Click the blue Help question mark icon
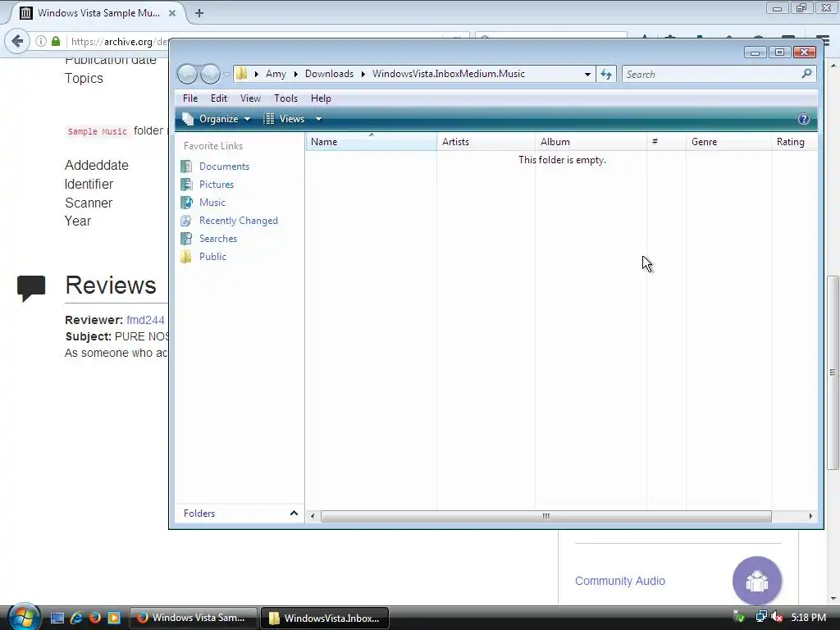 803,119
